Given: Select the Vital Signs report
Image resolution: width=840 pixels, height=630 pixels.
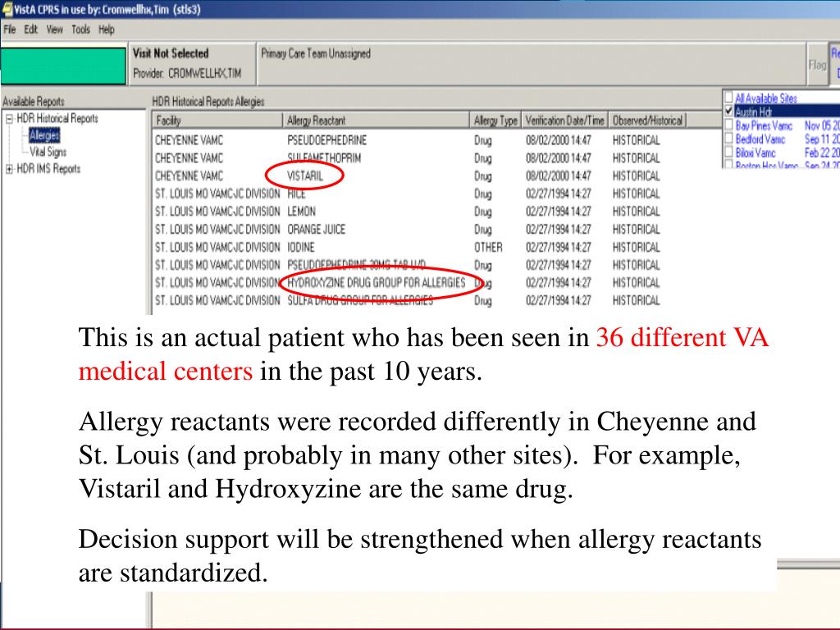Looking at the screenshot, I should point(48,152).
